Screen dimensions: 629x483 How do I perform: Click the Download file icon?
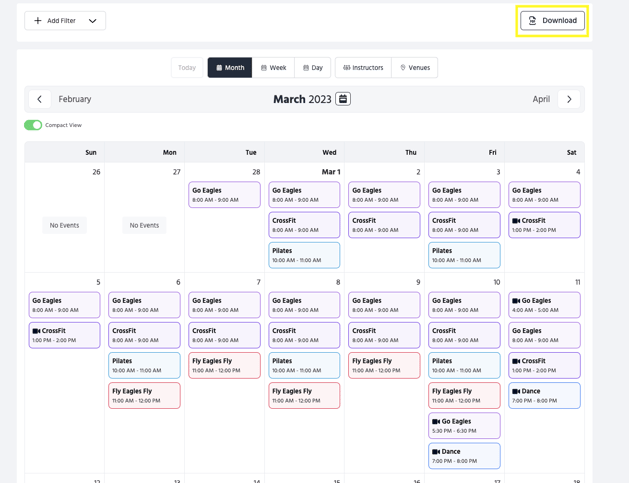[x=533, y=21]
